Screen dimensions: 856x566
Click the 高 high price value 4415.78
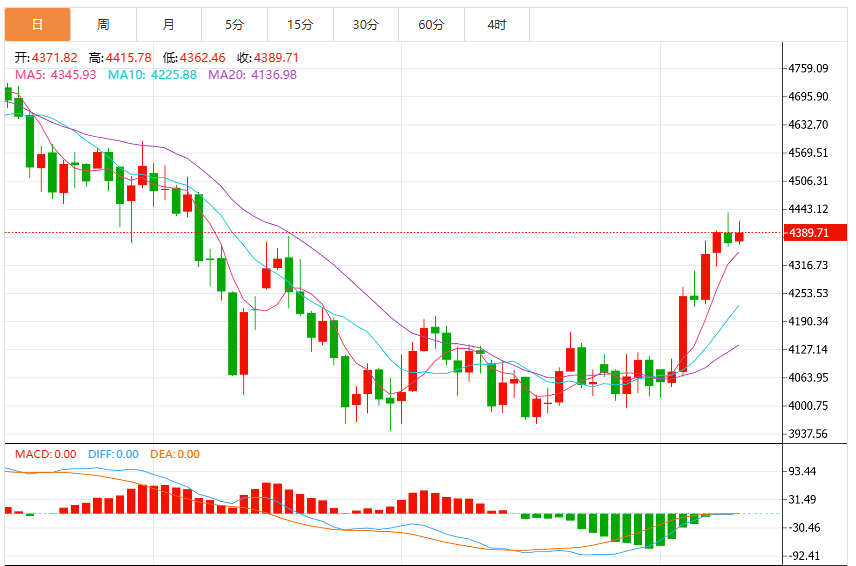(129, 58)
